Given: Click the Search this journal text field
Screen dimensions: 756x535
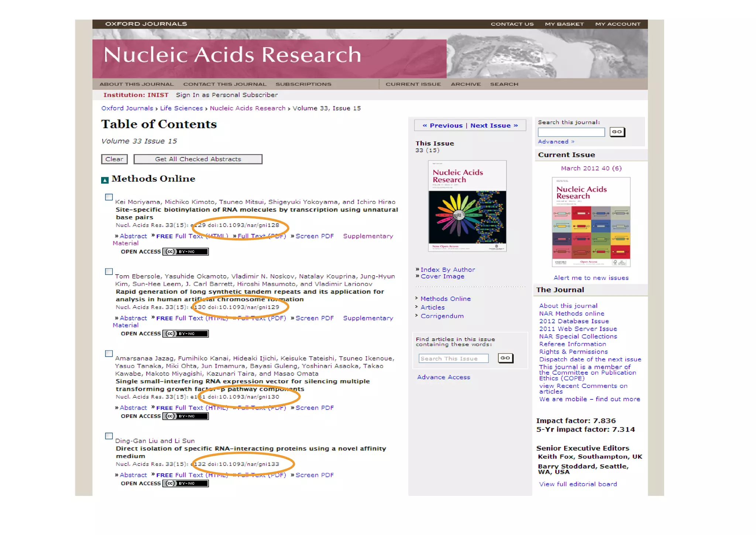Looking at the screenshot, I should pyautogui.click(x=571, y=132).
